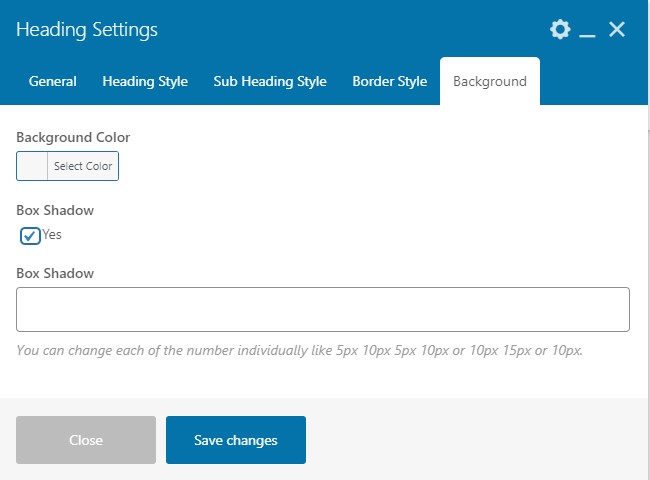This screenshot has width=650, height=480.
Task: Click the Box Shadow label above the input
Action: point(55,273)
